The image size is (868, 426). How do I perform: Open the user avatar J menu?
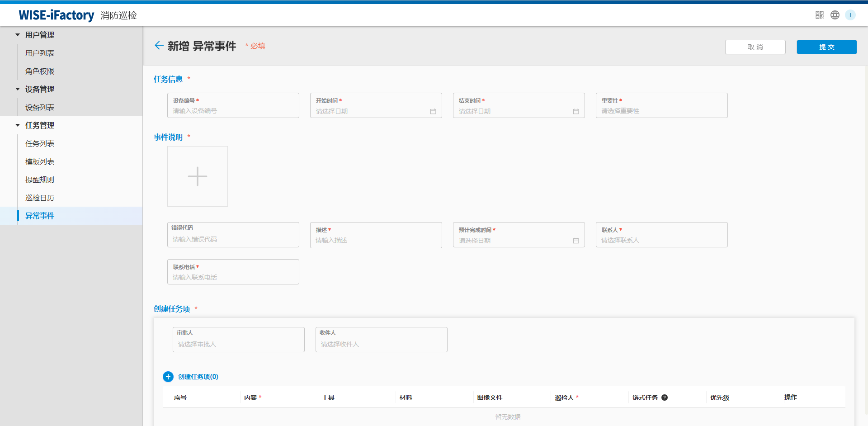(x=850, y=15)
